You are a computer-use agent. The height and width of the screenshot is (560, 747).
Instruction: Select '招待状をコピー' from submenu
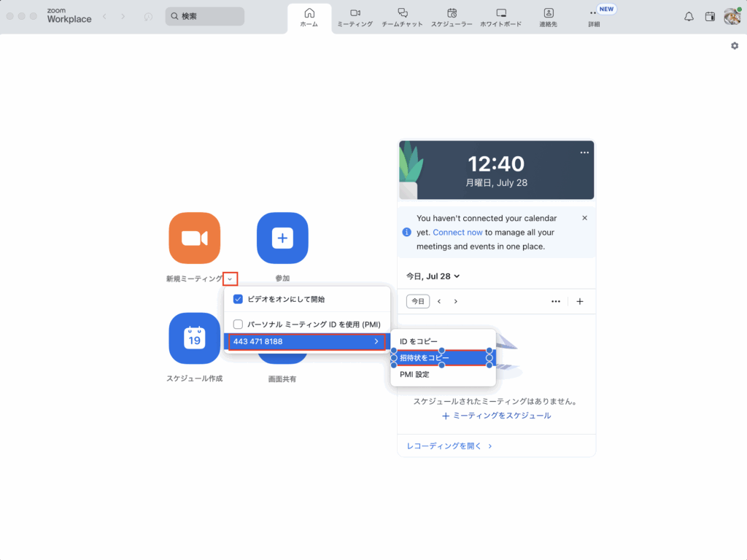pos(443,357)
